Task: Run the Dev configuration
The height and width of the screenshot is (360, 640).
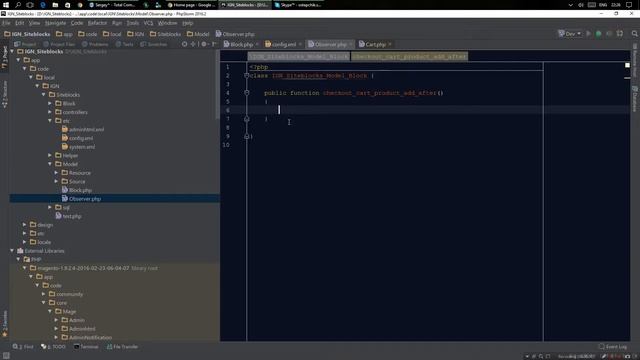Action: pyautogui.click(x=588, y=34)
